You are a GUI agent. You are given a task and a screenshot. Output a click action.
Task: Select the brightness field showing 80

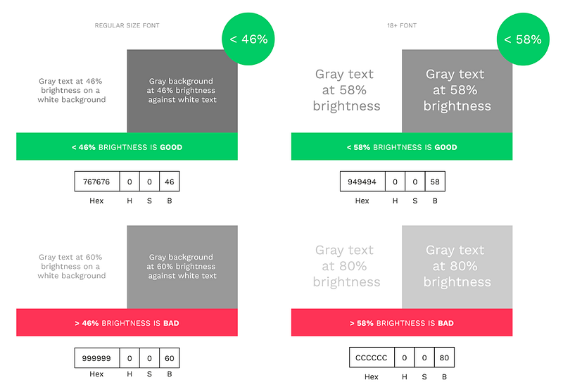click(x=444, y=358)
